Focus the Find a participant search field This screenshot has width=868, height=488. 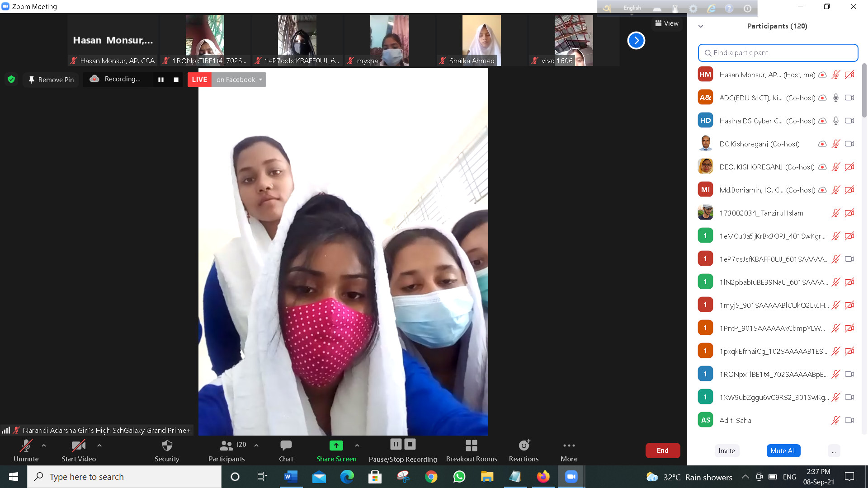pyautogui.click(x=778, y=53)
